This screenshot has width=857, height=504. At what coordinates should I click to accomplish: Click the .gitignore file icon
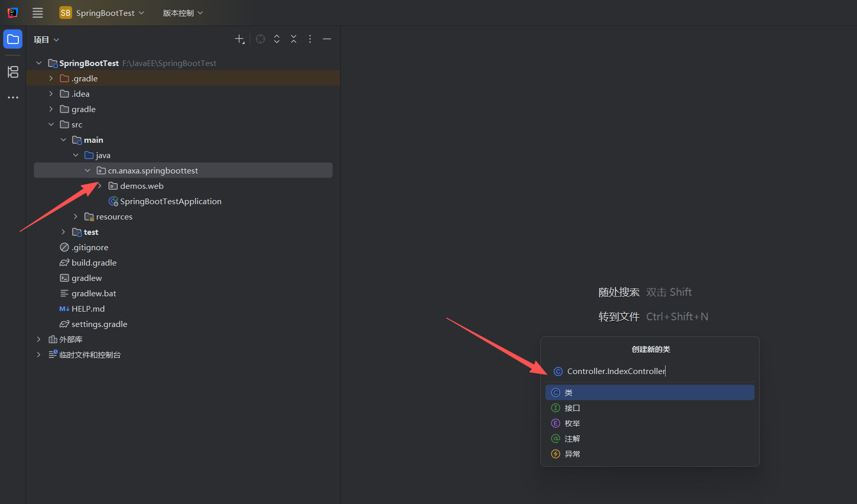64,247
